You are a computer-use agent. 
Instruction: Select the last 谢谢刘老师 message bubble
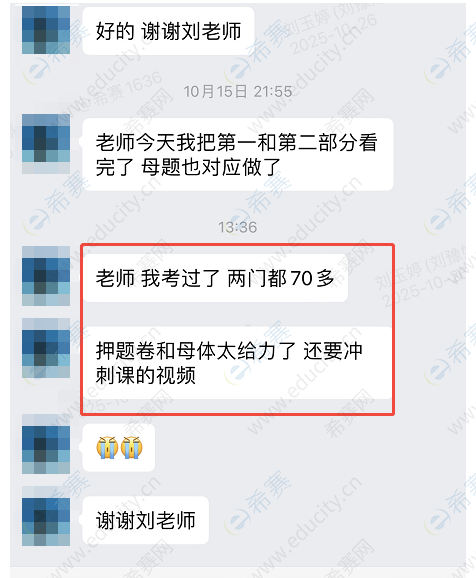tap(145, 520)
